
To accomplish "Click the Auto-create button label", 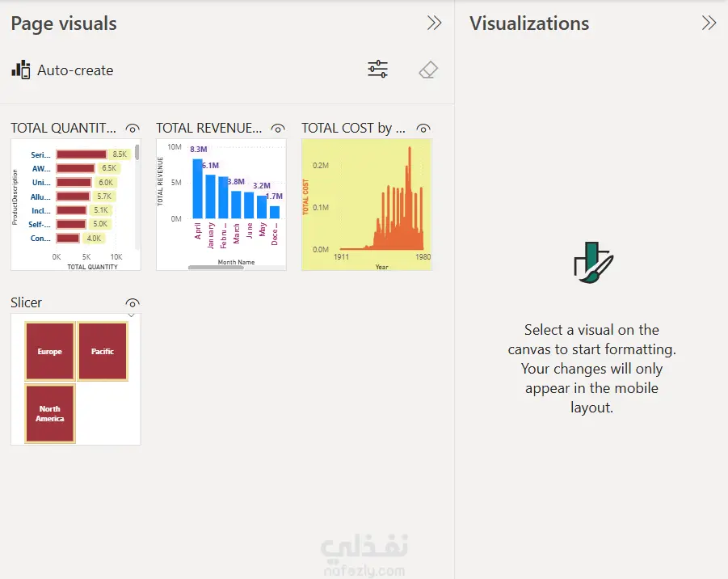I will tap(75, 70).
